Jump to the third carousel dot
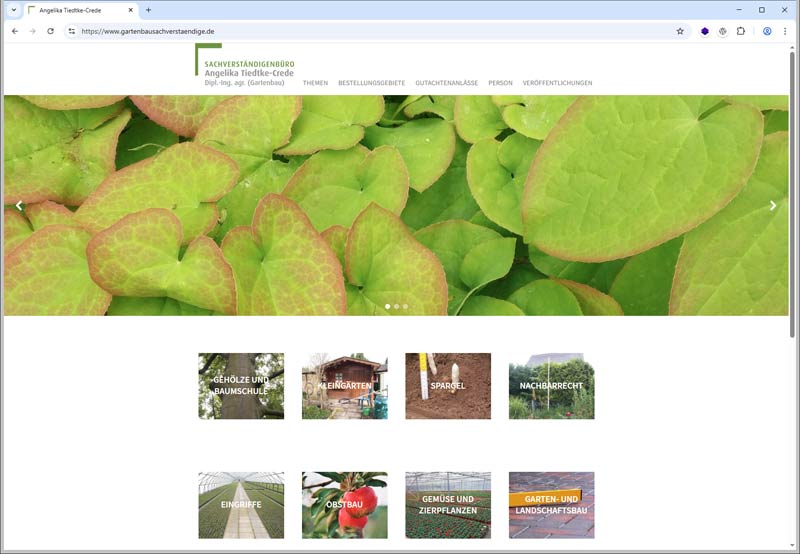Viewport: 800px width, 554px height. click(405, 306)
